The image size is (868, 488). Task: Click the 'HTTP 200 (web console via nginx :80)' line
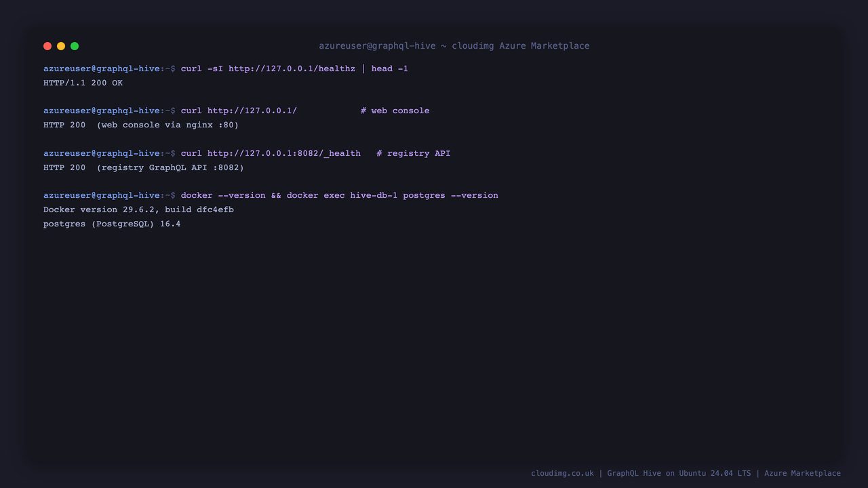pos(141,125)
